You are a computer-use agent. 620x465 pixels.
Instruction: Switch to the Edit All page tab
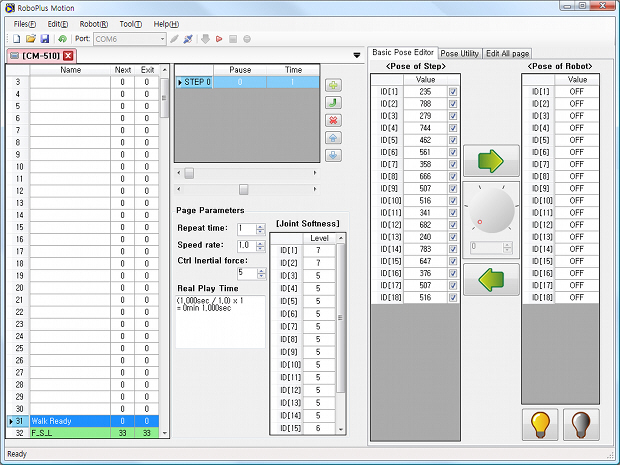click(x=507, y=53)
